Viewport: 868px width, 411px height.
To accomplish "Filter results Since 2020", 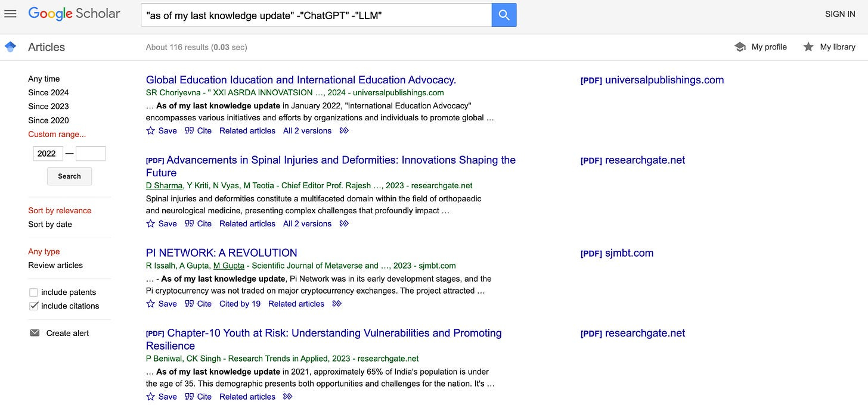I will click(48, 120).
